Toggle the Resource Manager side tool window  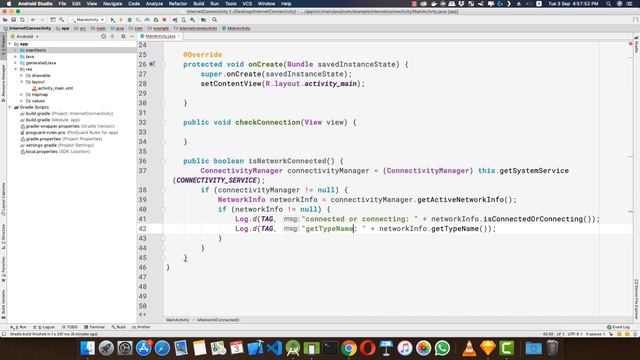pos(3,83)
